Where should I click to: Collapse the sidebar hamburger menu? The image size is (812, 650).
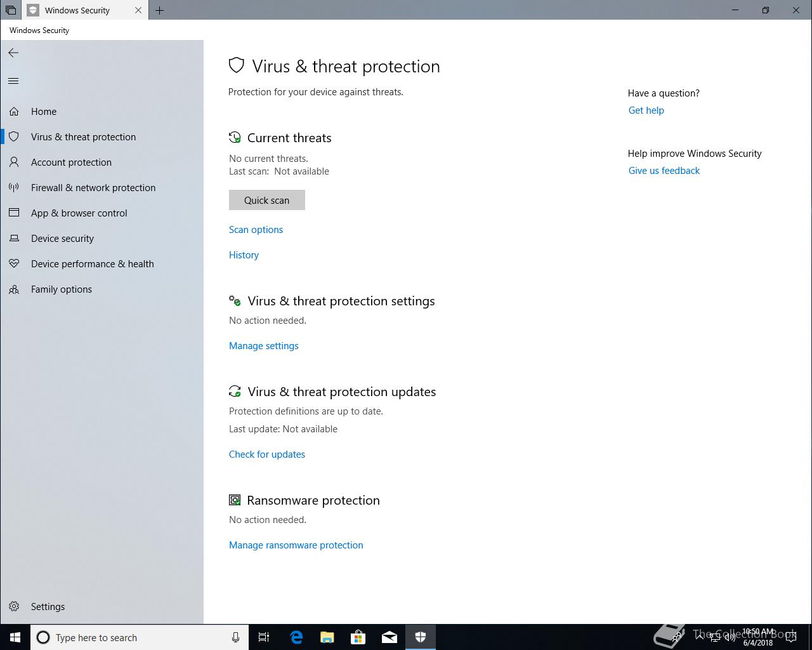coord(13,81)
